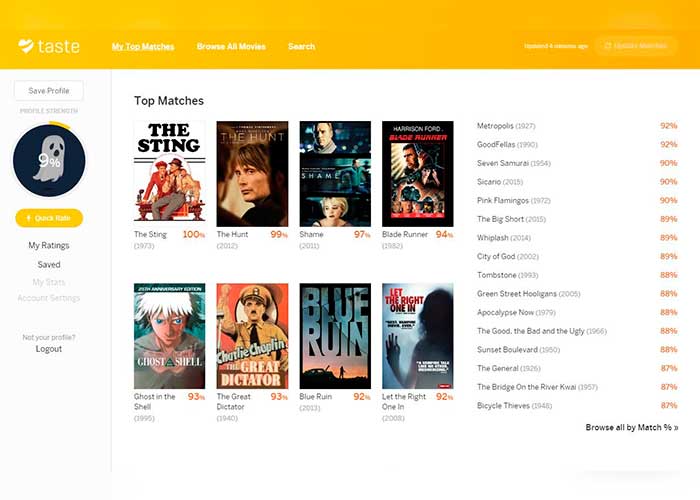Expand Browse all by Match % link
This screenshot has width=700, height=500.
click(631, 427)
